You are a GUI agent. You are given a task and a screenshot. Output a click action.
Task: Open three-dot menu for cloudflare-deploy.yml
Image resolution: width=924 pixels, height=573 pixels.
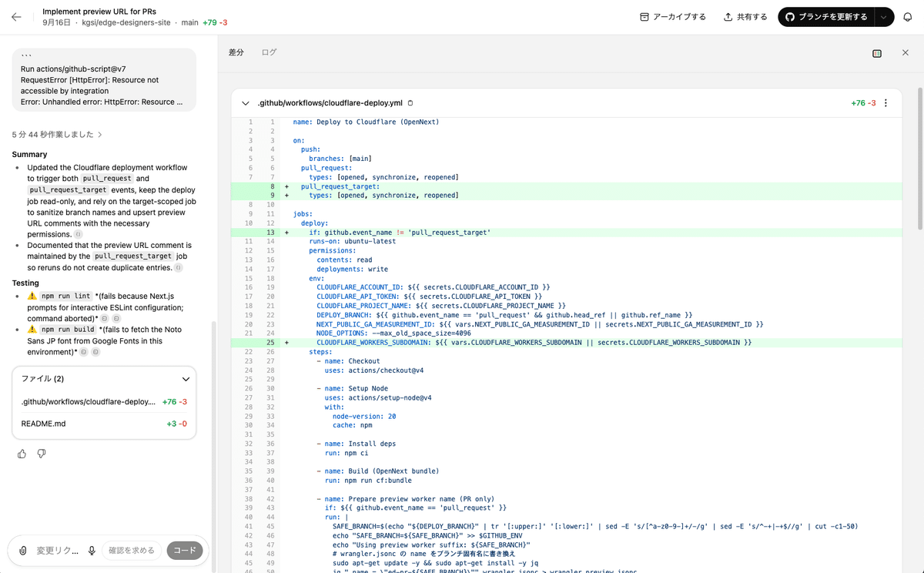(x=886, y=103)
